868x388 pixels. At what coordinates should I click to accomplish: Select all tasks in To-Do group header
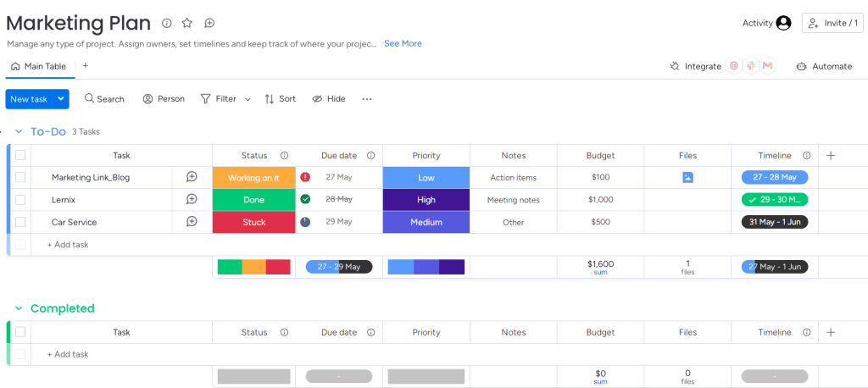pos(20,155)
